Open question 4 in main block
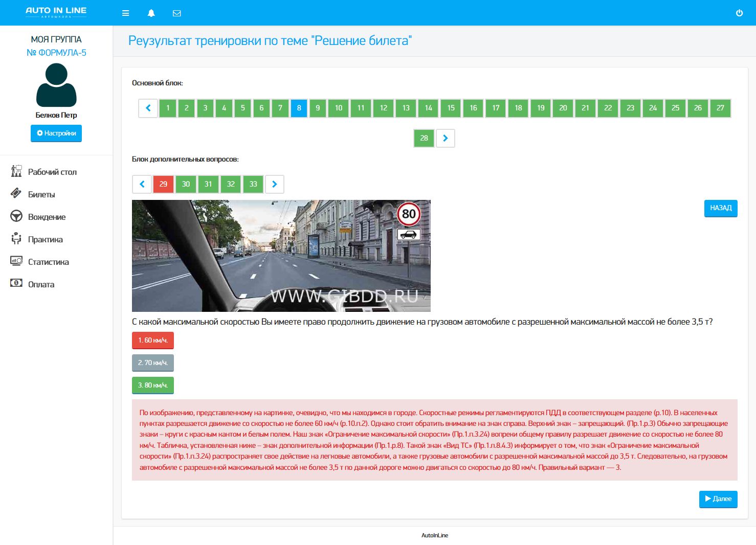Screen dimensions: 756x545 pyautogui.click(x=224, y=108)
